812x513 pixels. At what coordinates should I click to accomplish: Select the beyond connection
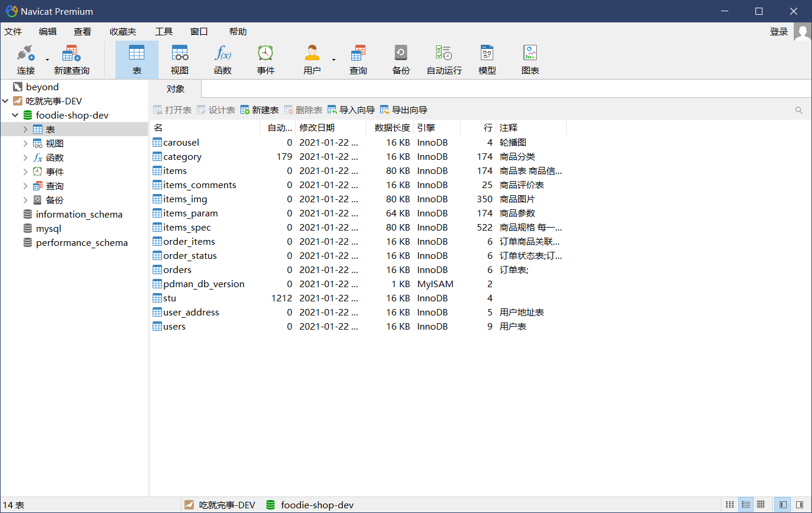tap(42, 87)
